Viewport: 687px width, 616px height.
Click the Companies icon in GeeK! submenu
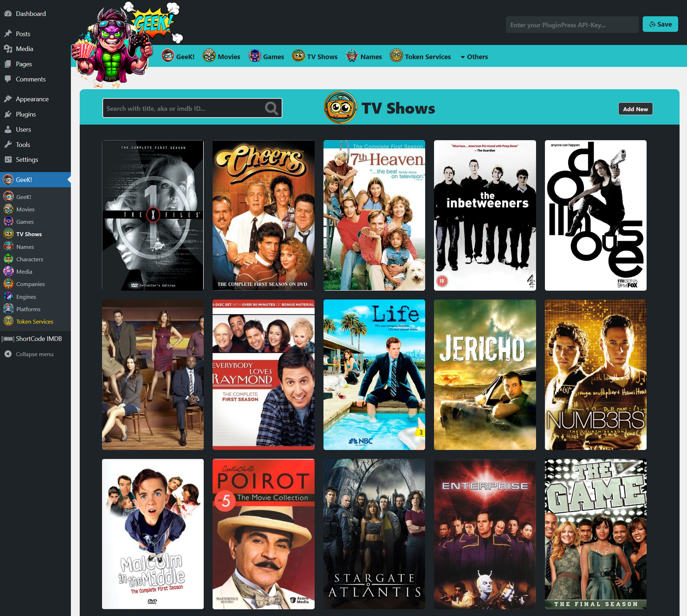click(x=9, y=284)
